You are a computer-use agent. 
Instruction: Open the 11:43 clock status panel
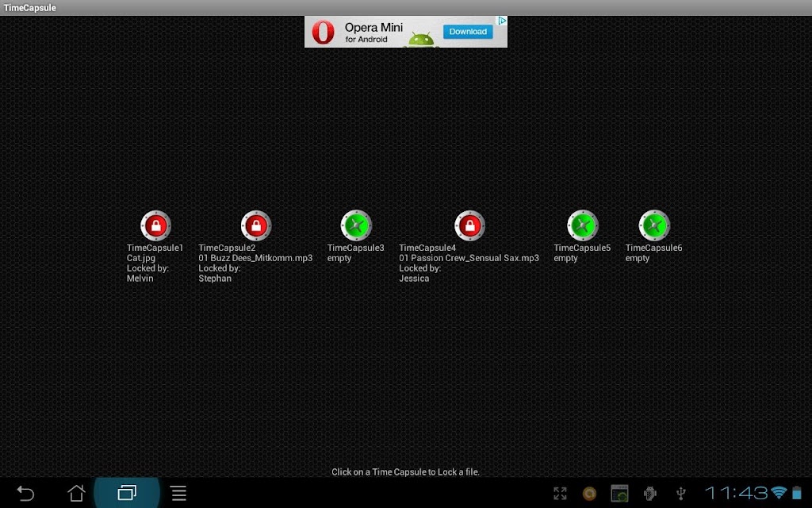click(x=736, y=493)
